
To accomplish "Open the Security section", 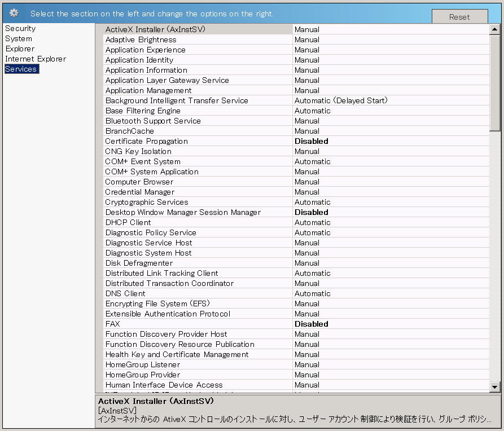I will 20,28.
